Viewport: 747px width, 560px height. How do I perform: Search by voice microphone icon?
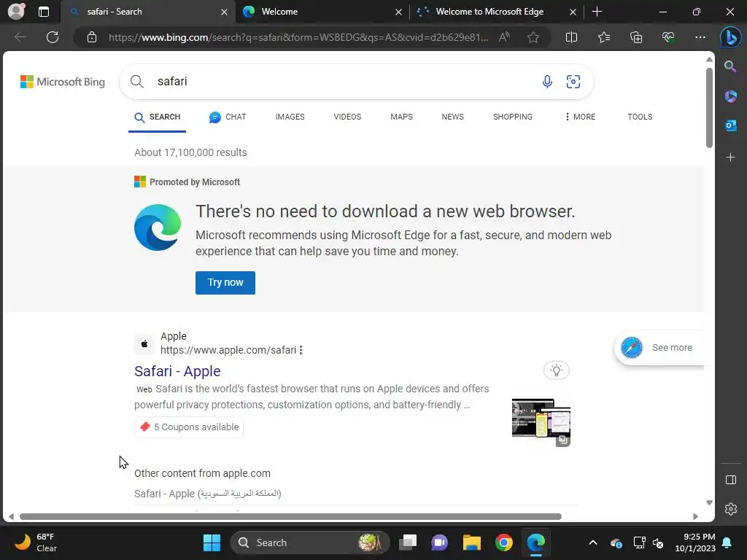pos(547,82)
